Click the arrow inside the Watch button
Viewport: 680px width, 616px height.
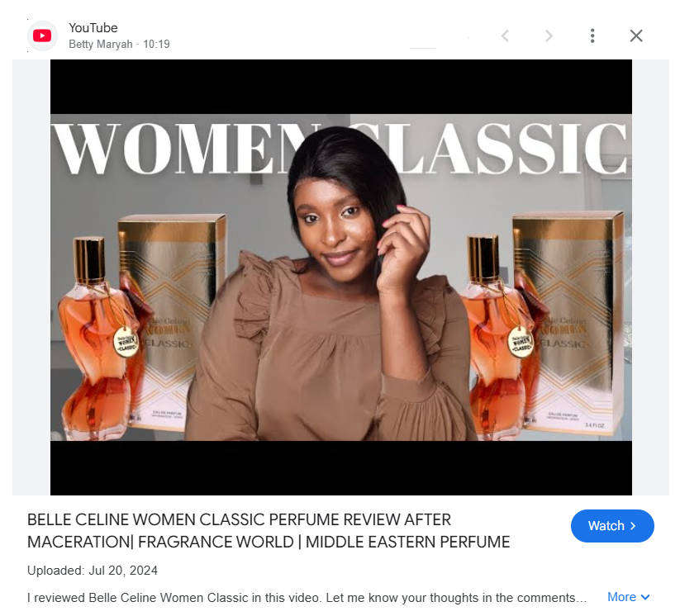pos(634,526)
